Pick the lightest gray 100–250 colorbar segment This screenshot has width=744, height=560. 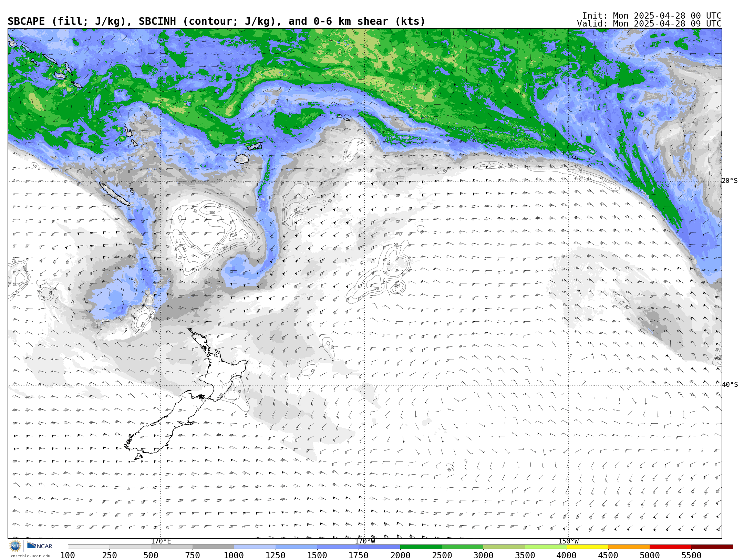point(89,547)
